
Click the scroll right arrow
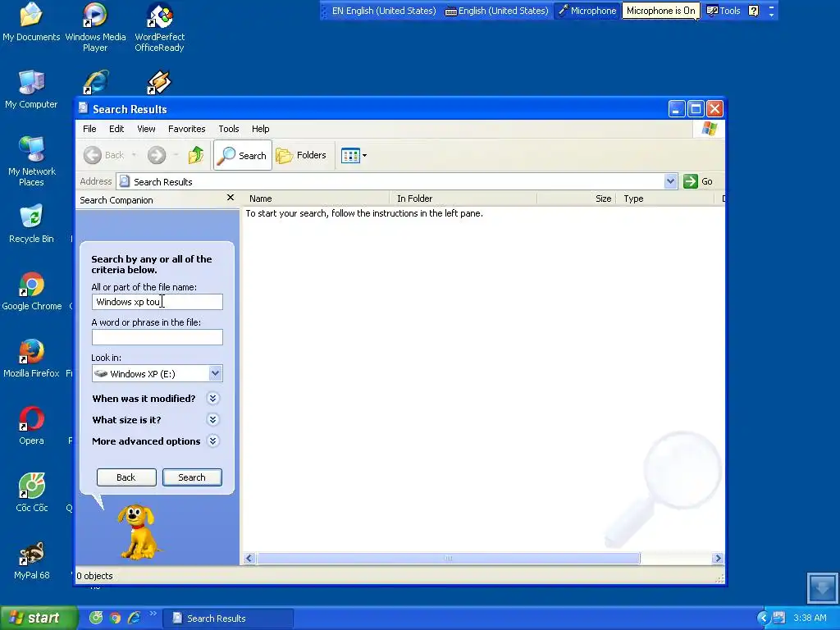pyautogui.click(x=718, y=558)
